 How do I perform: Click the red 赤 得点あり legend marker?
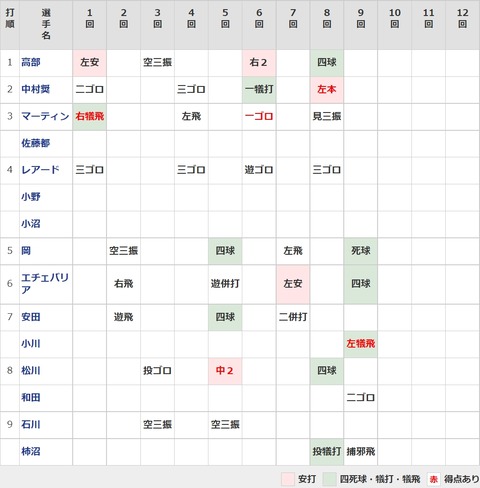click(x=434, y=479)
